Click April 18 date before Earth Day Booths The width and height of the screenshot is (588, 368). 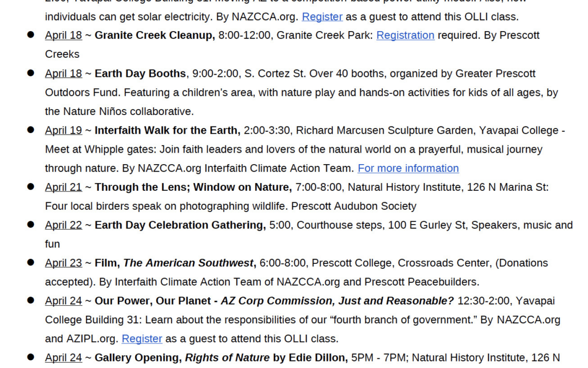point(63,74)
